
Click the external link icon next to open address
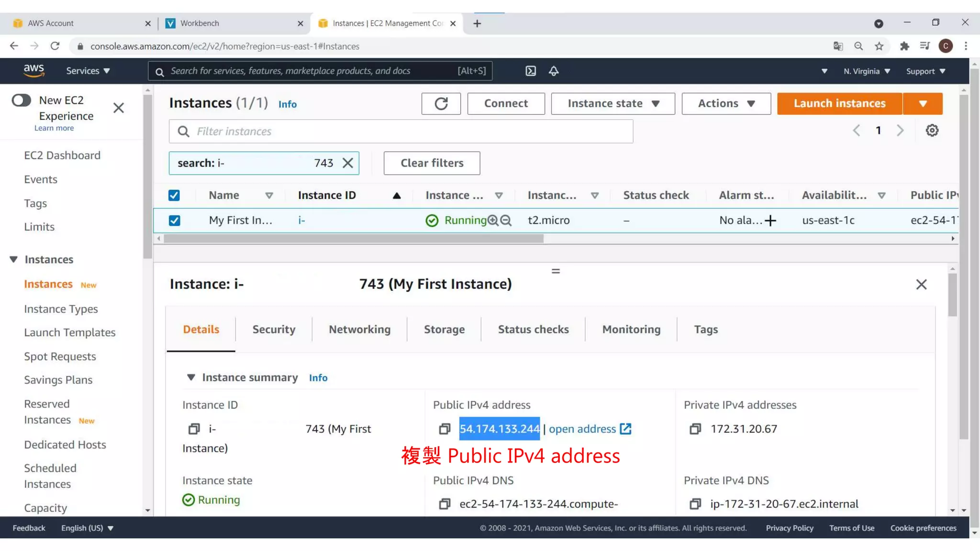click(625, 429)
